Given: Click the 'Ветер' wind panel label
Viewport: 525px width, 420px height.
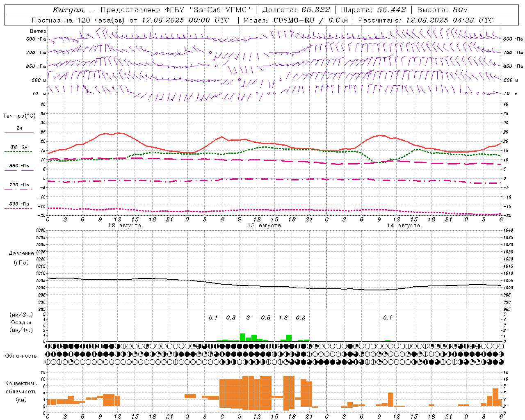Looking at the screenshot, I should (38, 31).
